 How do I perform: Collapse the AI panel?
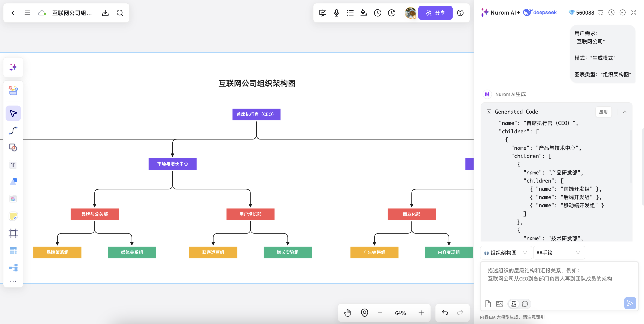[x=634, y=12]
